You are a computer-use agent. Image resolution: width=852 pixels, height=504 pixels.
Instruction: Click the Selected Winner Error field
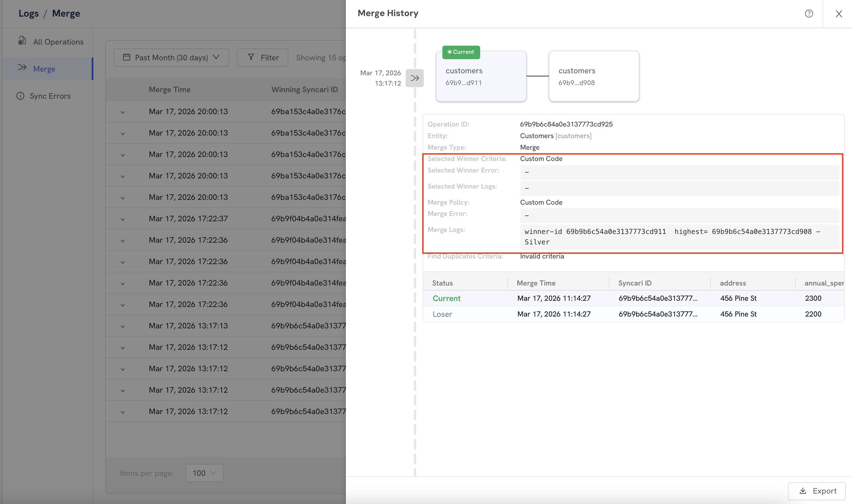[679, 172]
